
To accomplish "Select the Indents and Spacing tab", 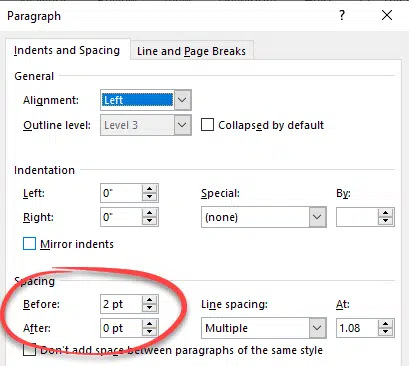I will pos(67,50).
